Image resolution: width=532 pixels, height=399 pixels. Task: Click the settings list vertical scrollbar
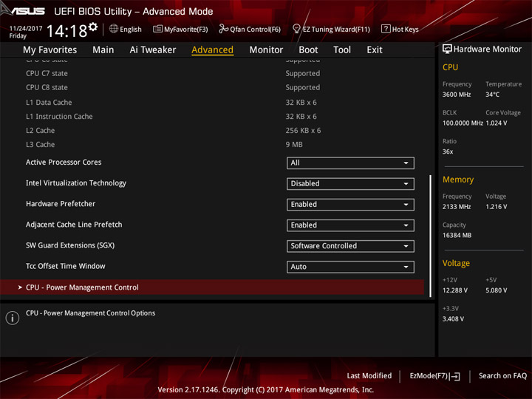tap(431, 236)
